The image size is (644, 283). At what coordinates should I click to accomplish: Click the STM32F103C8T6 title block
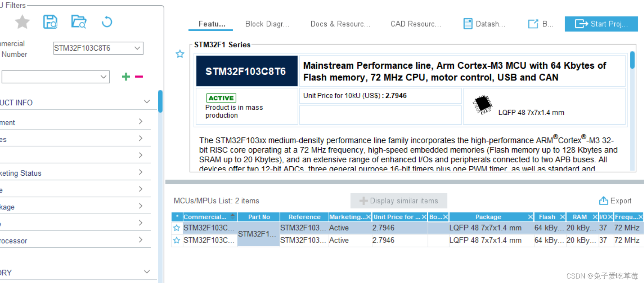tap(247, 71)
